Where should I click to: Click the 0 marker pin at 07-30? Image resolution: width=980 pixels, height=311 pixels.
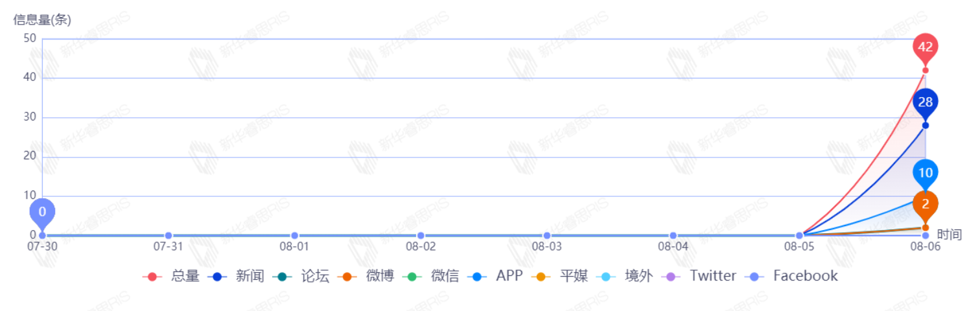click(x=42, y=212)
